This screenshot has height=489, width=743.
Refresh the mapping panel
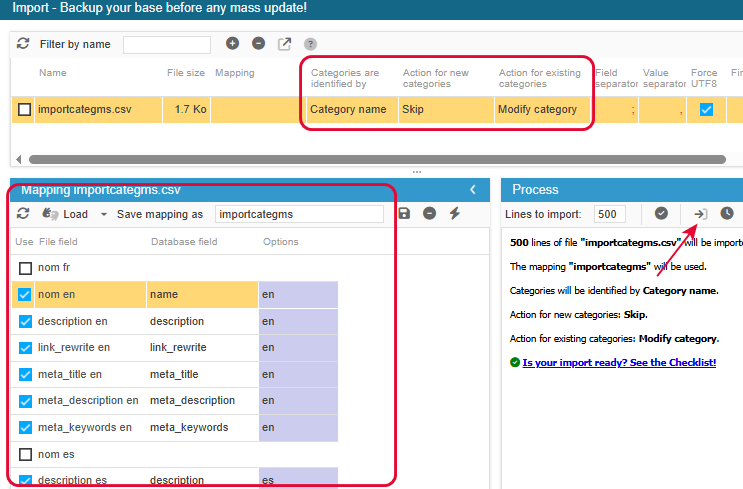[23, 214]
